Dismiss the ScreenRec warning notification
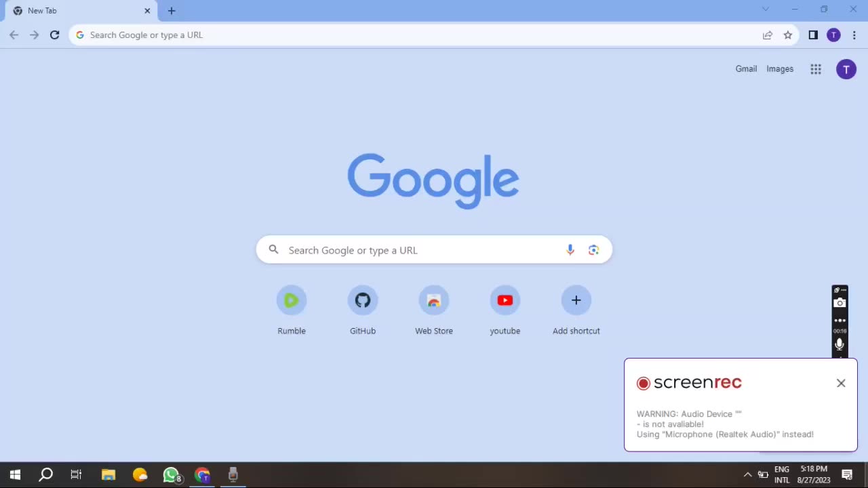Screen dimensions: 868x488 (841, 383)
